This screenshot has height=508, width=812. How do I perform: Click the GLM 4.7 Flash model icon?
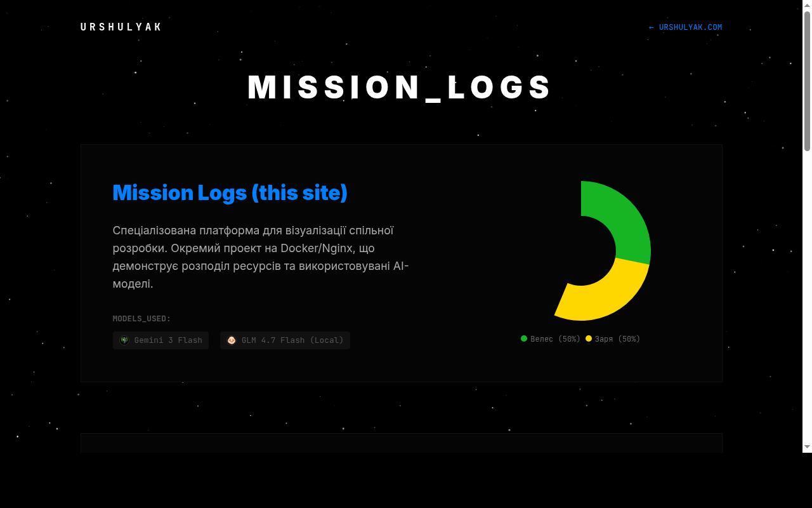click(232, 340)
